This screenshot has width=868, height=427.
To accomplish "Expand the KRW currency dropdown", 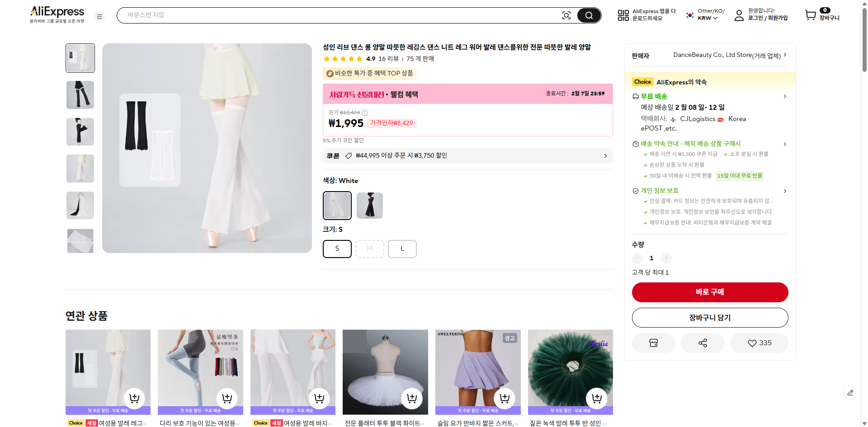I will (x=705, y=18).
